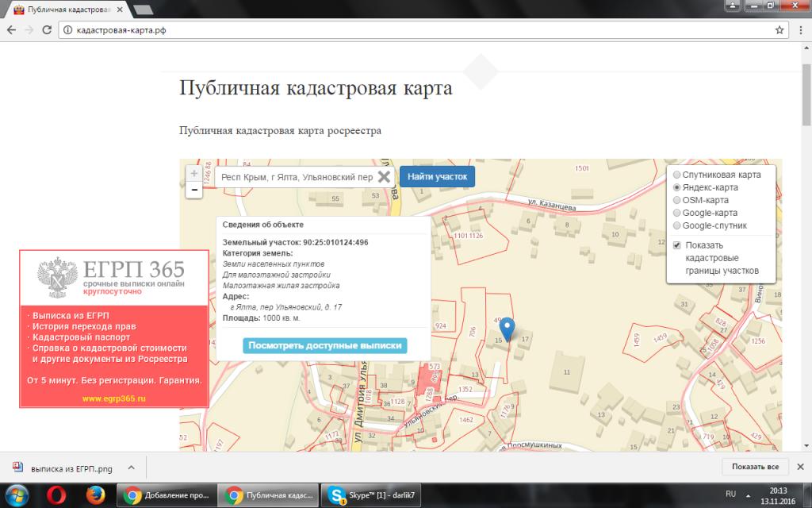The height and width of the screenshot is (508, 812).
Task: Select the OSM-карта map layer
Action: (x=677, y=200)
